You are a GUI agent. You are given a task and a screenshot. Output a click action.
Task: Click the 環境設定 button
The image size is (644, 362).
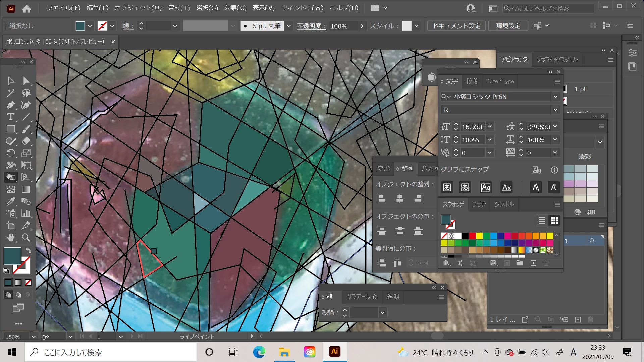click(x=508, y=26)
